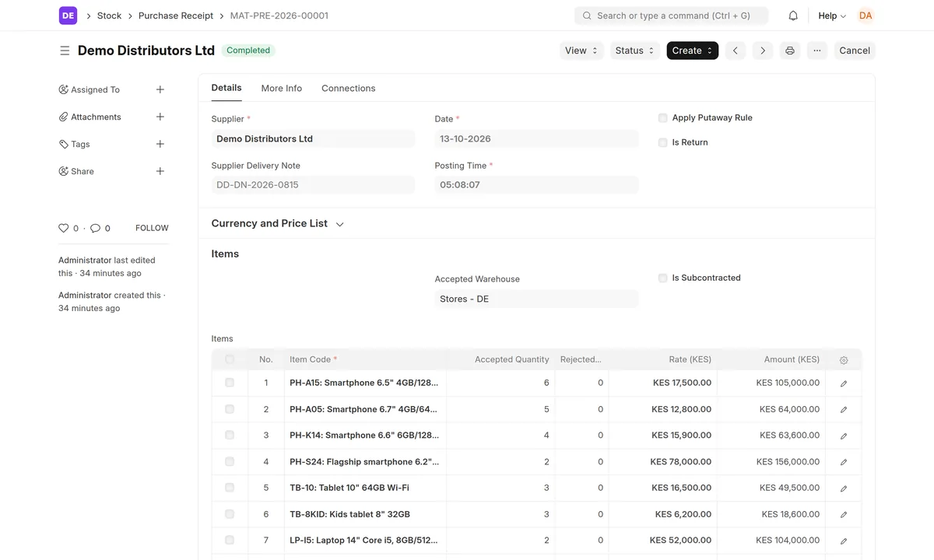Toggle Apply Putaway Rule checkbox
Image resolution: width=934 pixels, height=560 pixels.
click(662, 118)
